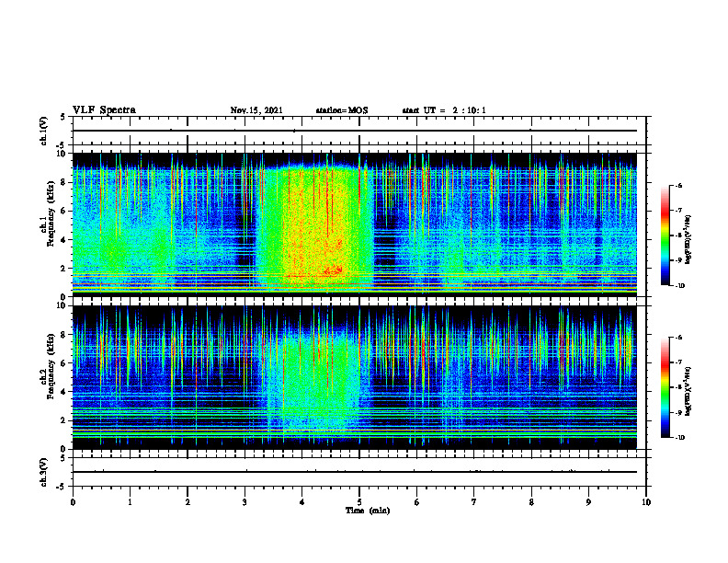Click the "8" kHz tick of ch.1 spectrogram
The height and width of the screenshot is (563, 728).
point(64,182)
